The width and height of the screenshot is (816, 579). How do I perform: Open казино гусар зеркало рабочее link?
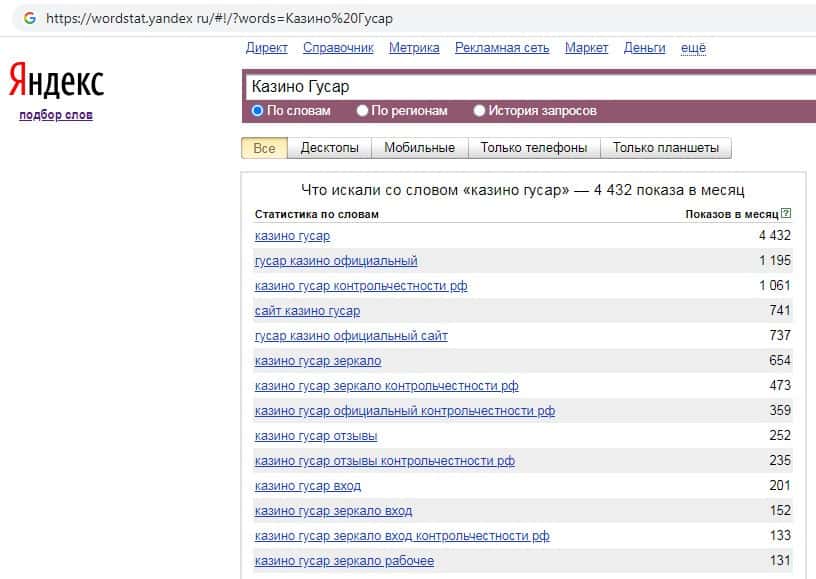pyautogui.click(x=345, y=561)
